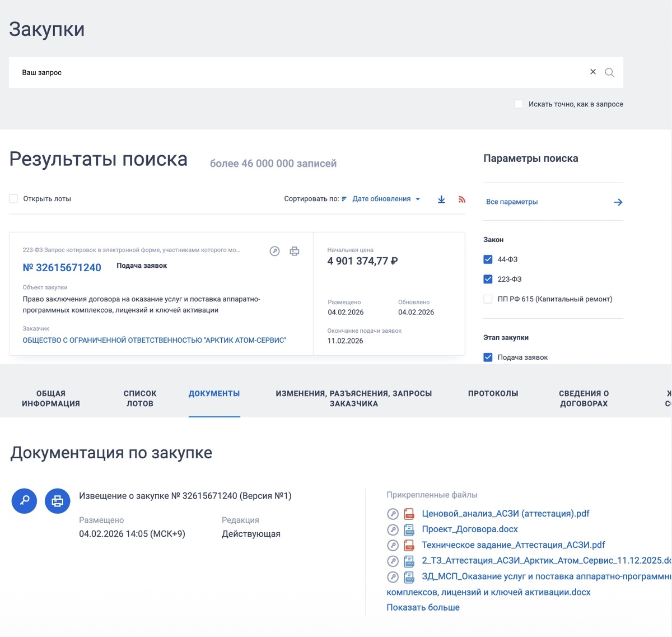Click 'Извещение о закупке № 32615671240 (Версия №1)'
The image size is (672, 637).
185,496
